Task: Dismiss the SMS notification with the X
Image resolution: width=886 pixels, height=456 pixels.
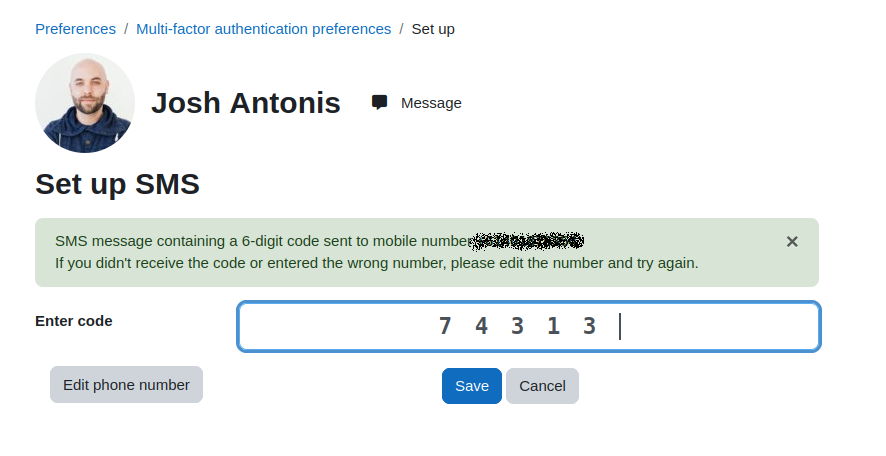Action: click(792, 242)
